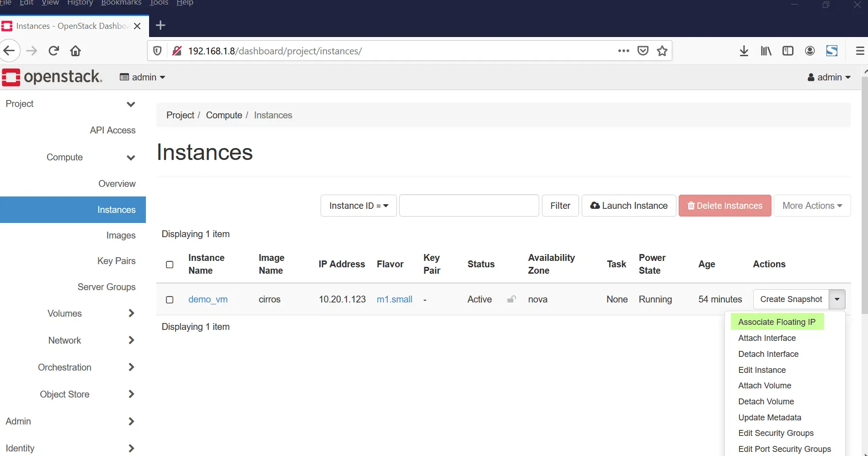
Task: Open the Library icon in toolbar
Action: [766, 51]
